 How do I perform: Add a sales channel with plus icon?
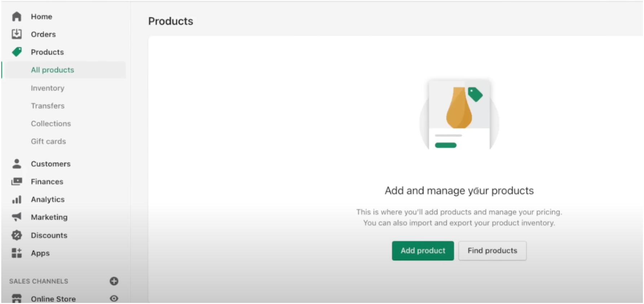point(114,281)
